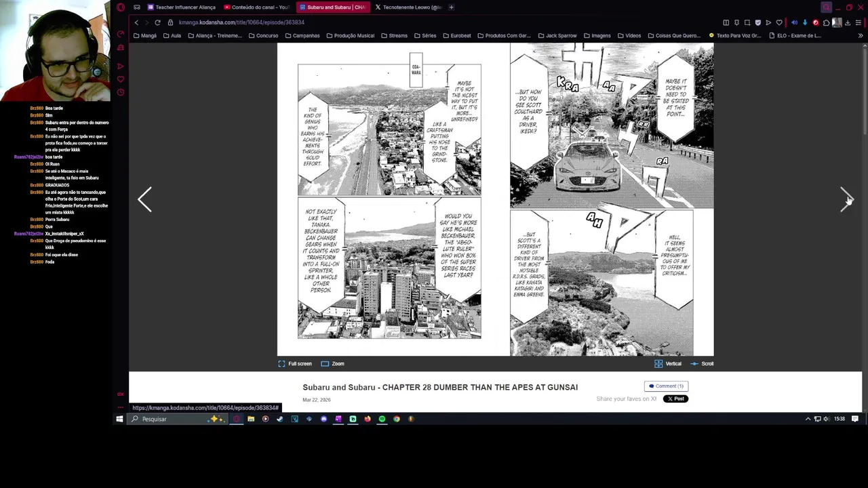Open the Imagens bookmarks folder

(x=597, y=35)
